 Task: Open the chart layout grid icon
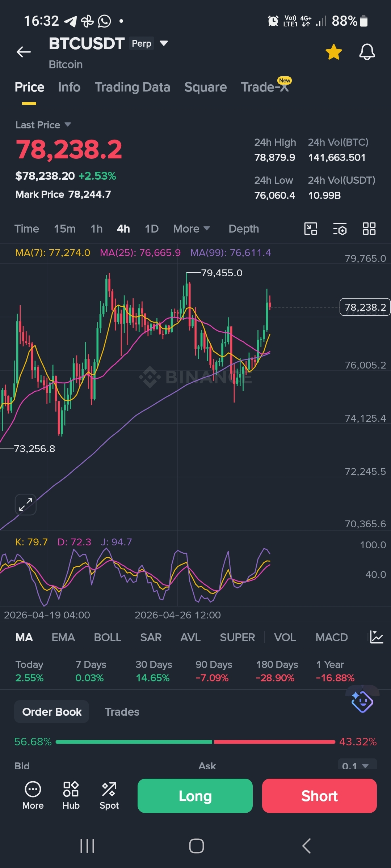(x=369, y=229)
